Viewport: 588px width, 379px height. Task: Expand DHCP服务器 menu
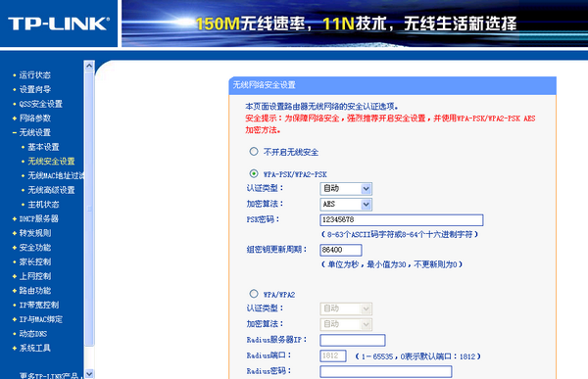pos(38,218)
